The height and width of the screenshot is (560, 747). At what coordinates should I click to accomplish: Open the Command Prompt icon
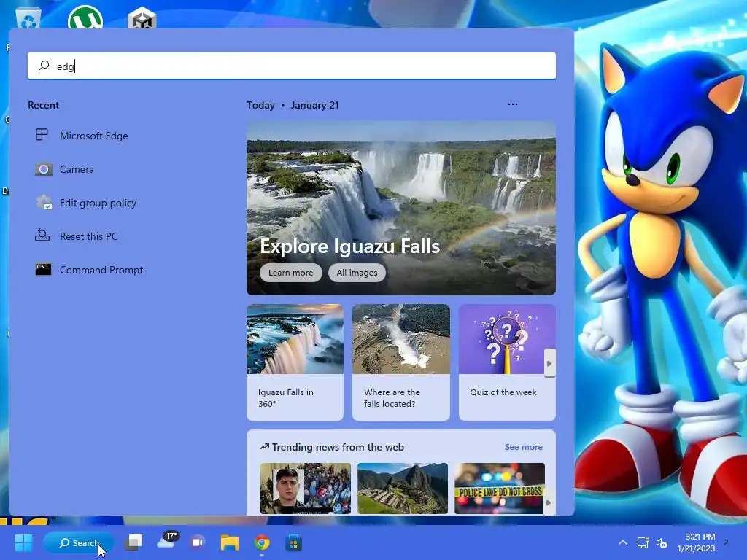coord(43,270)
